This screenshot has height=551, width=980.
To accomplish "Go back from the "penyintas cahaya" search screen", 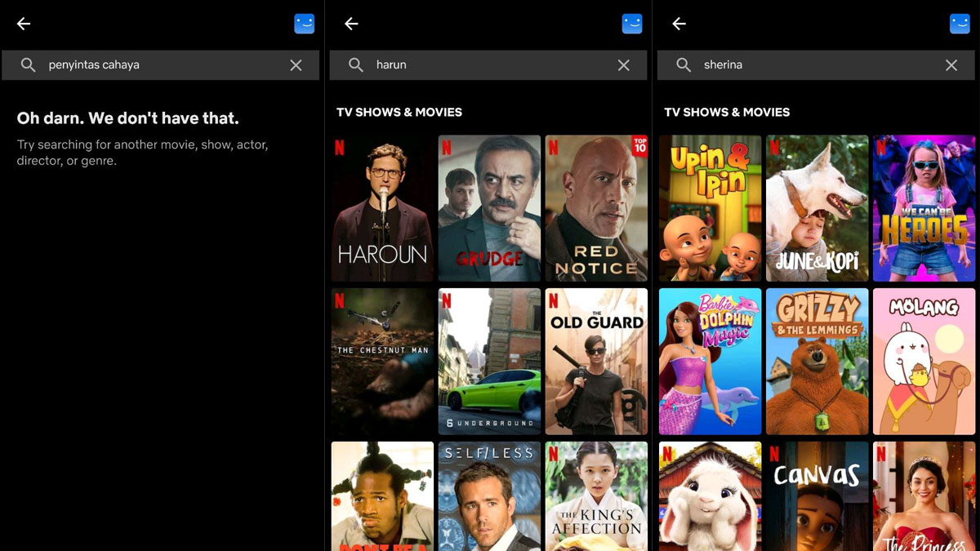I will pos(24,24).
